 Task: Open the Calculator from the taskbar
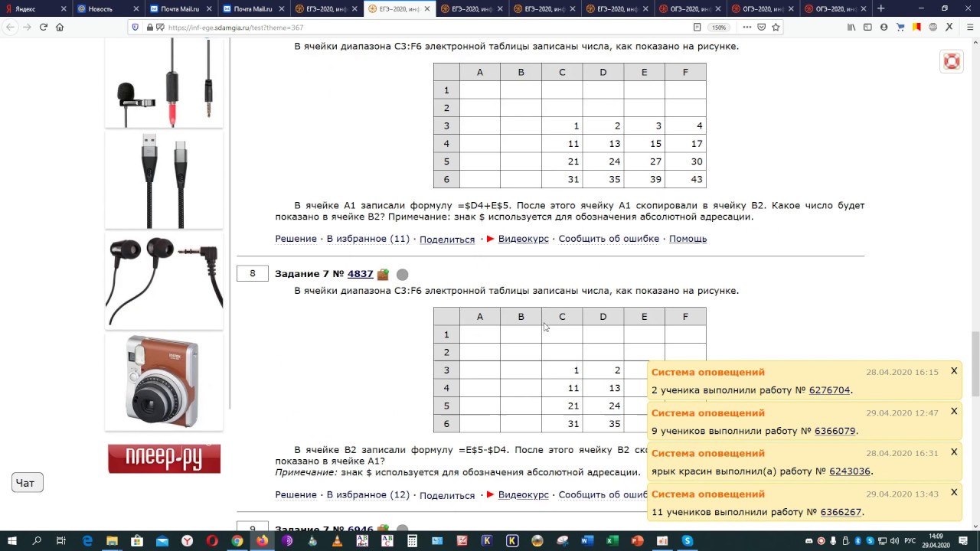(x=412, y=541)
